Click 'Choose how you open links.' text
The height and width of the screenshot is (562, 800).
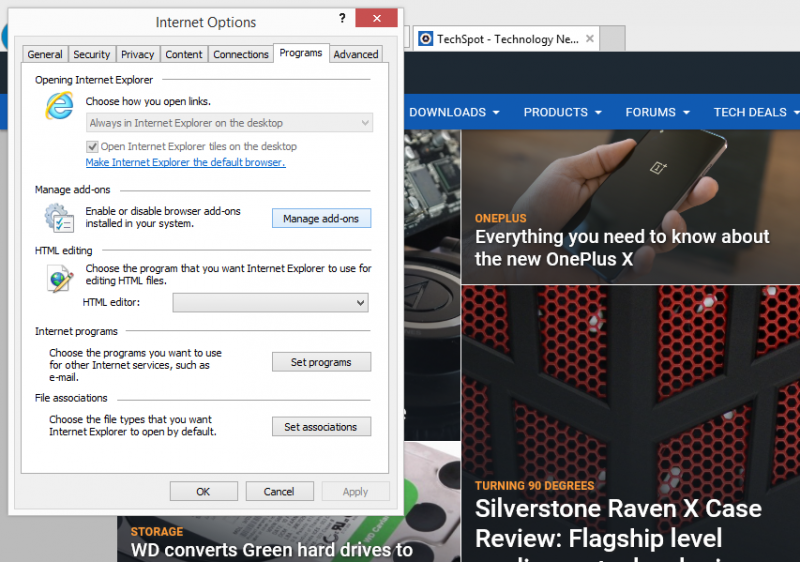pos(148,101)
